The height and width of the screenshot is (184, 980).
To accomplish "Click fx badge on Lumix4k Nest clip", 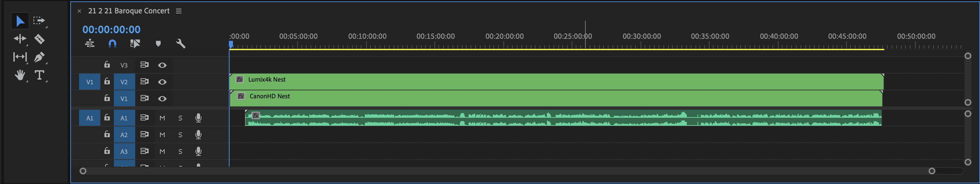I will 240,80.
